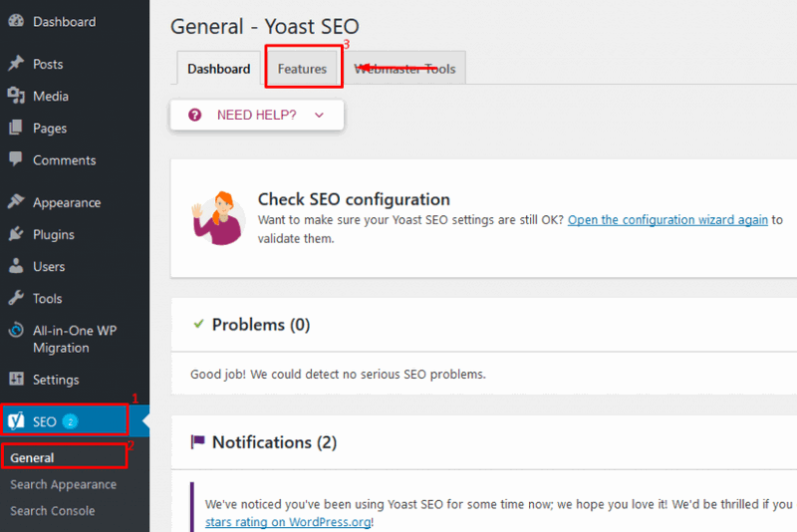Click the Check SEO configuration heading
Screen dimensions: 797x532
click(x=354, y=199)
